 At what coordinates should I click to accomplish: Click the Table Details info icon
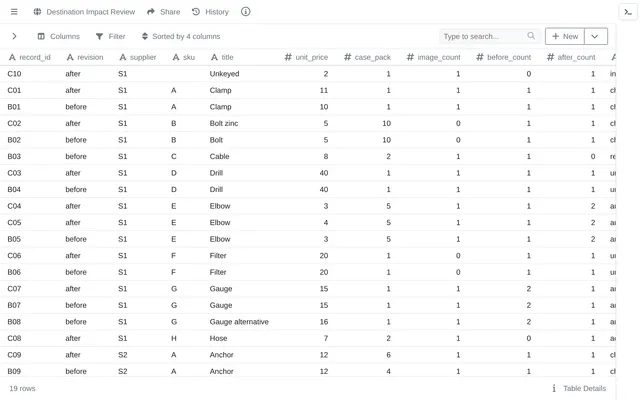tap(554, 388)
